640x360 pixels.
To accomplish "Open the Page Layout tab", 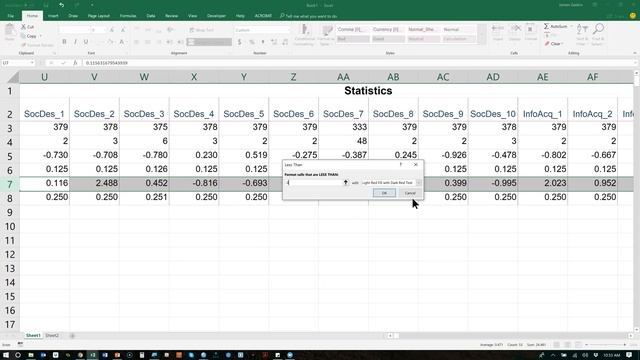I will click(99, 16).
